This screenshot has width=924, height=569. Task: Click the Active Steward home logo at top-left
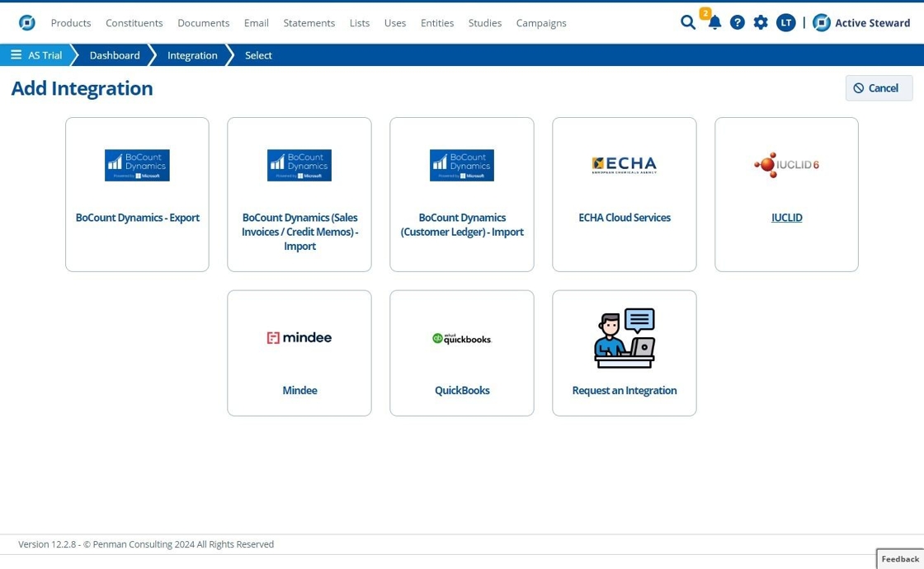point(26,22)
